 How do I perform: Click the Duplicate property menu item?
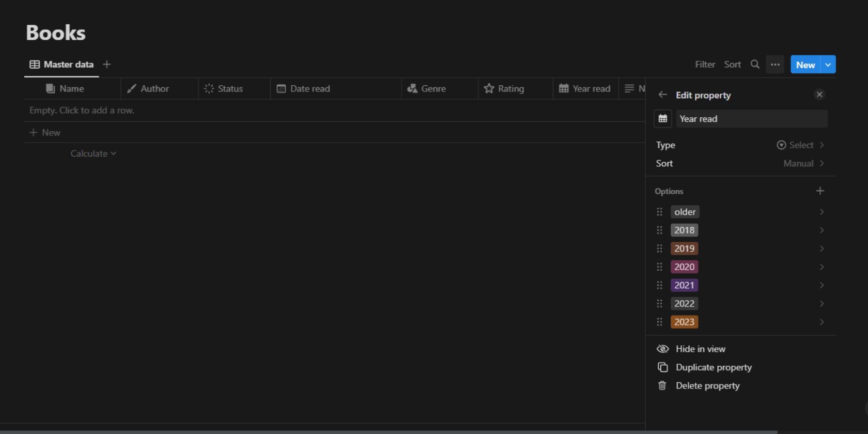740,367
